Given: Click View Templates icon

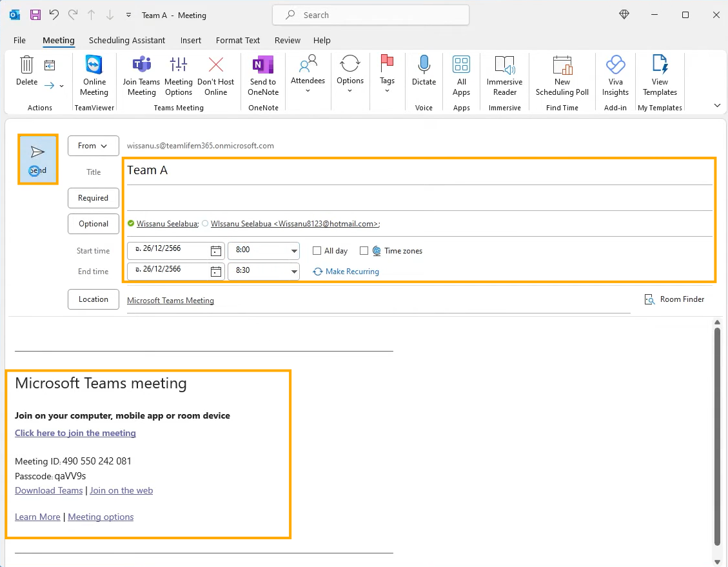Looking at the screenshot, I should coord(660,65).
